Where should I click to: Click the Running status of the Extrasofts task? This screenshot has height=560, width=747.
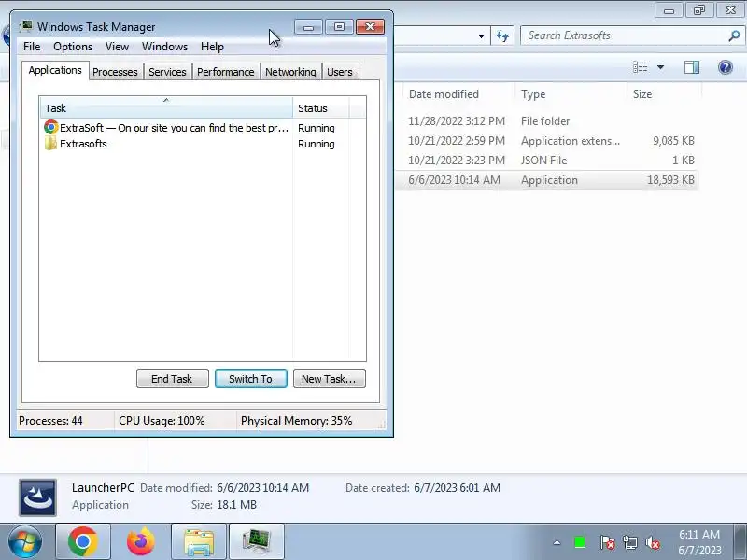pos(317,144)
